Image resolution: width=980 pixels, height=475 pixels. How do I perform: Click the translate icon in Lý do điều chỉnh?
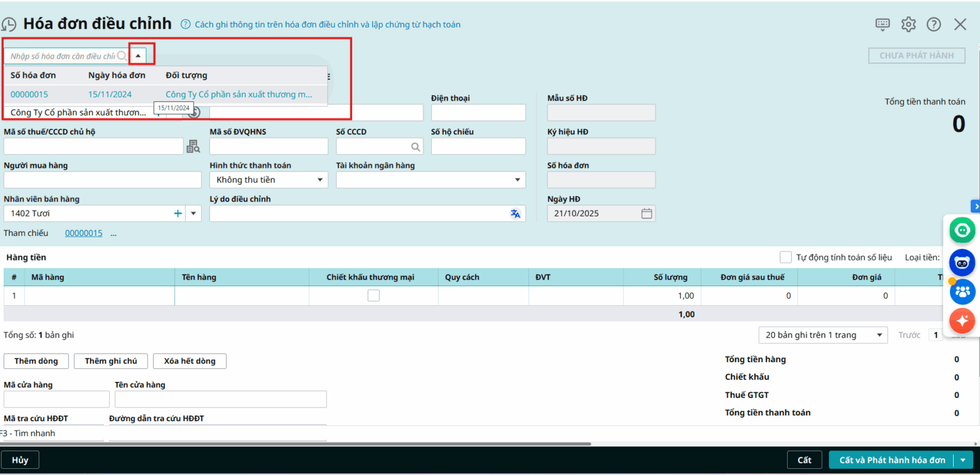pyautogui.click(x=515, y=213)
